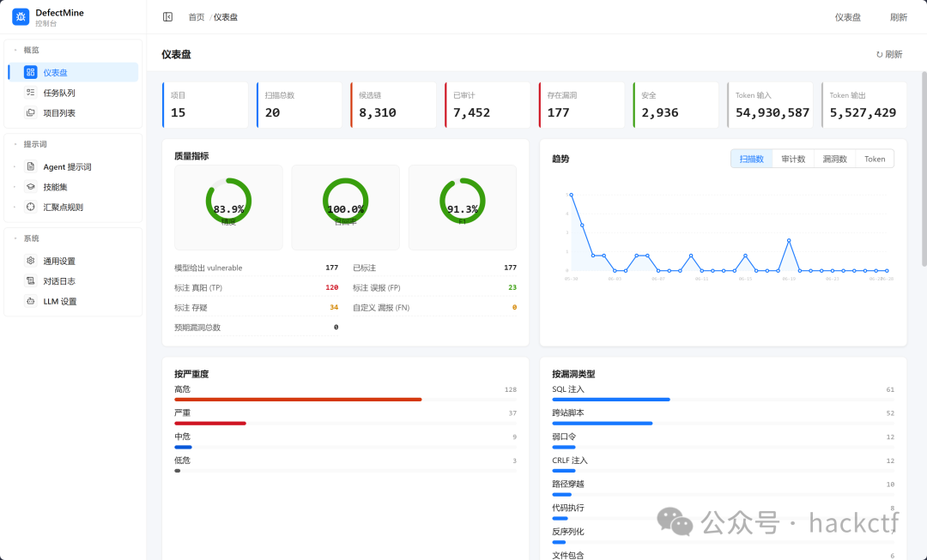Click 首页 in the breadcrumb
The width and height of the screenshot is (927, 560).
(x=197, y=17)
